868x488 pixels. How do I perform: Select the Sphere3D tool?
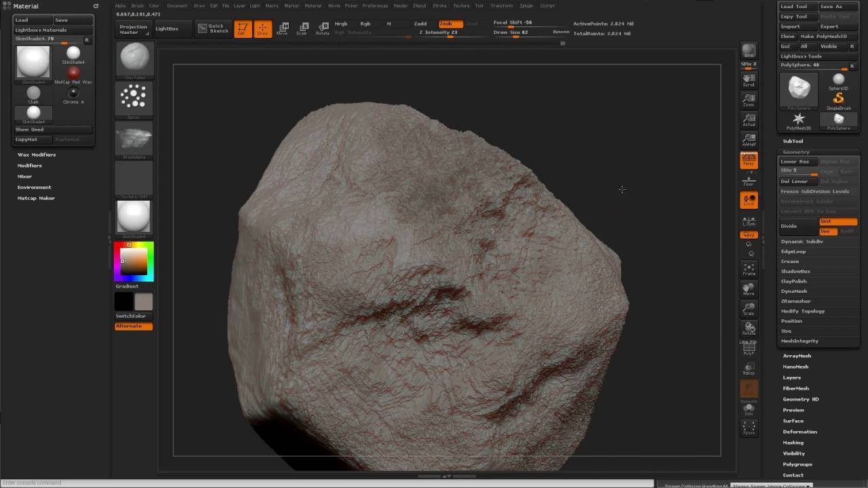838,81
